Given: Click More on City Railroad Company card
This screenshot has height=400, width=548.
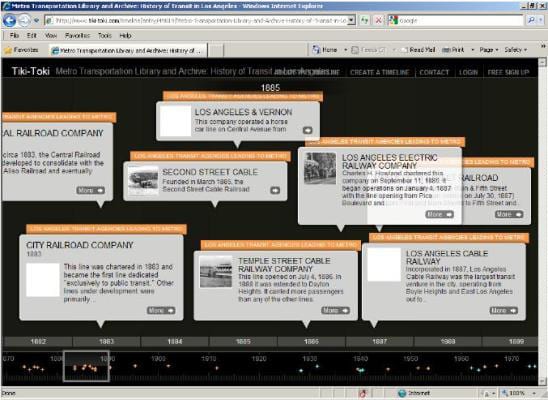Looking at the screenshot, I should (x=161, y=311).
